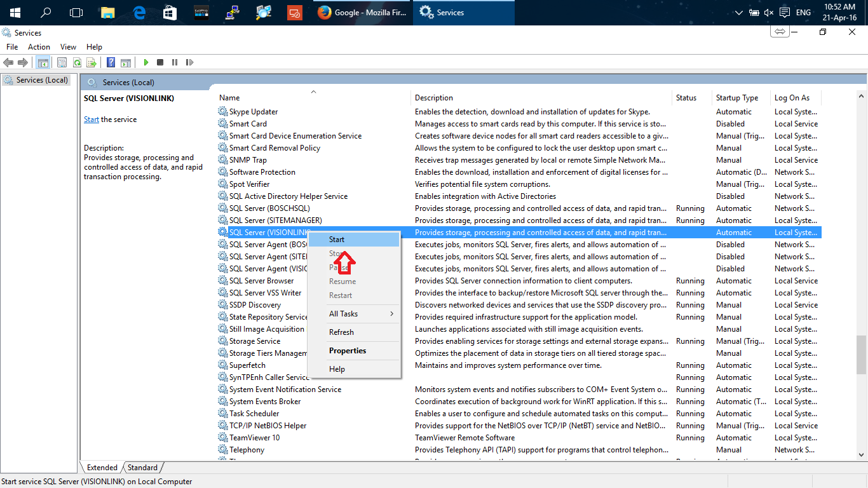
Task: Select the SSDP Discovery service row
Action: point(519,305)
